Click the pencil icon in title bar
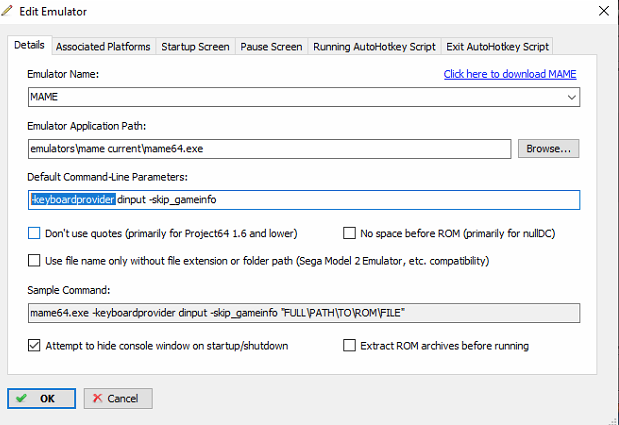Screen dimensions: 619x425 tap(7, 11)
